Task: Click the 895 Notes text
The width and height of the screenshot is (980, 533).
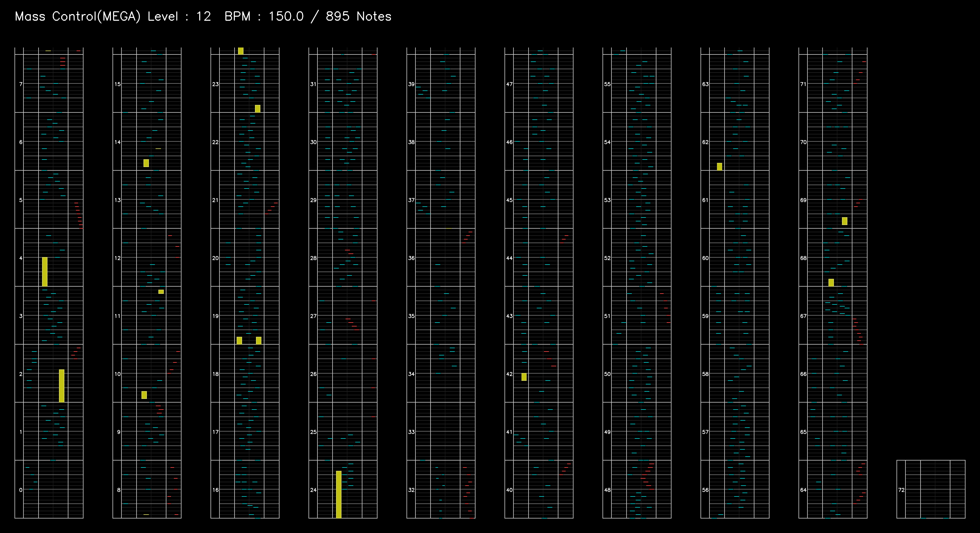Action: click(358, 16)
